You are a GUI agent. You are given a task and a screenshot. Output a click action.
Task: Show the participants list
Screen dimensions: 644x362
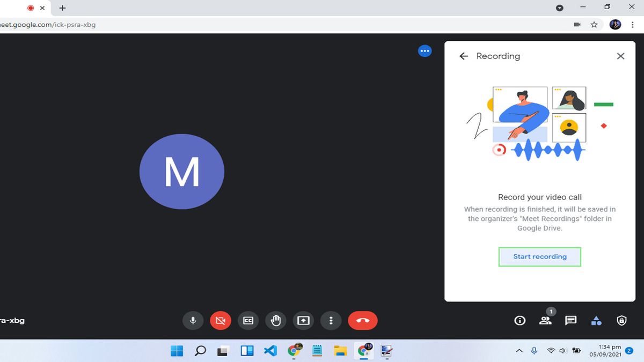tap(546, 321)
